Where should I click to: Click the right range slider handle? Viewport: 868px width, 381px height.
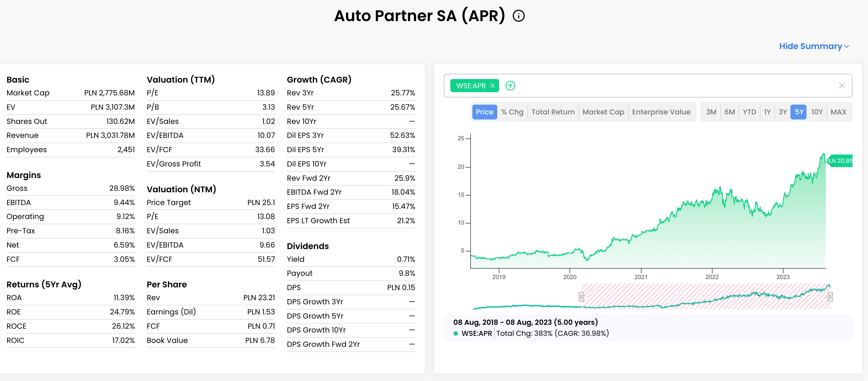coord(830,296)
